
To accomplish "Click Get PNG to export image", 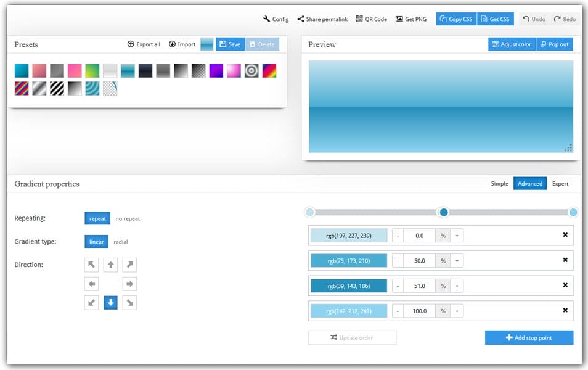I will pos(411,19).
